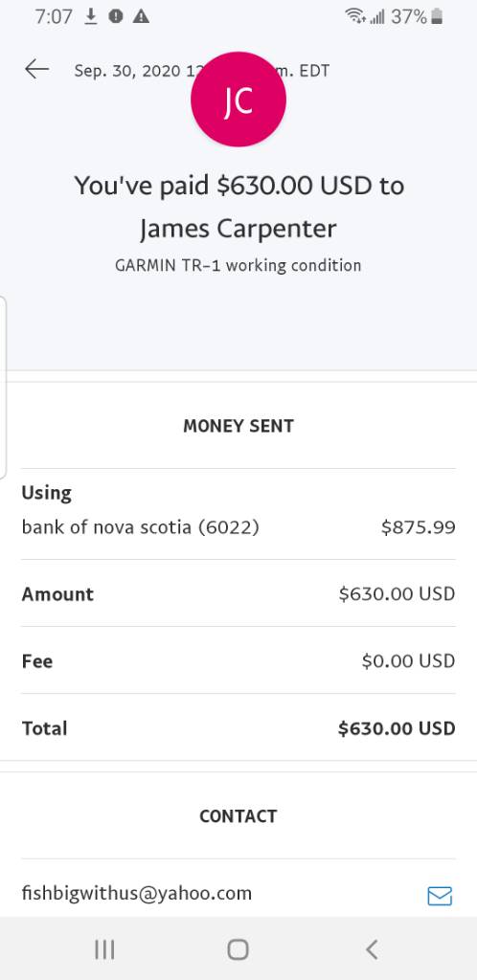Select the bank of nova scotia (6022) row
The image size is (477, 980).
point(238,527)
